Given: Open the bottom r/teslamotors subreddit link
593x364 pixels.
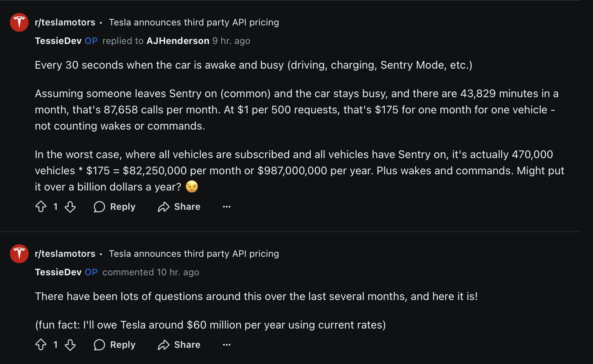Looking at the screenshot, I should 65,254.
